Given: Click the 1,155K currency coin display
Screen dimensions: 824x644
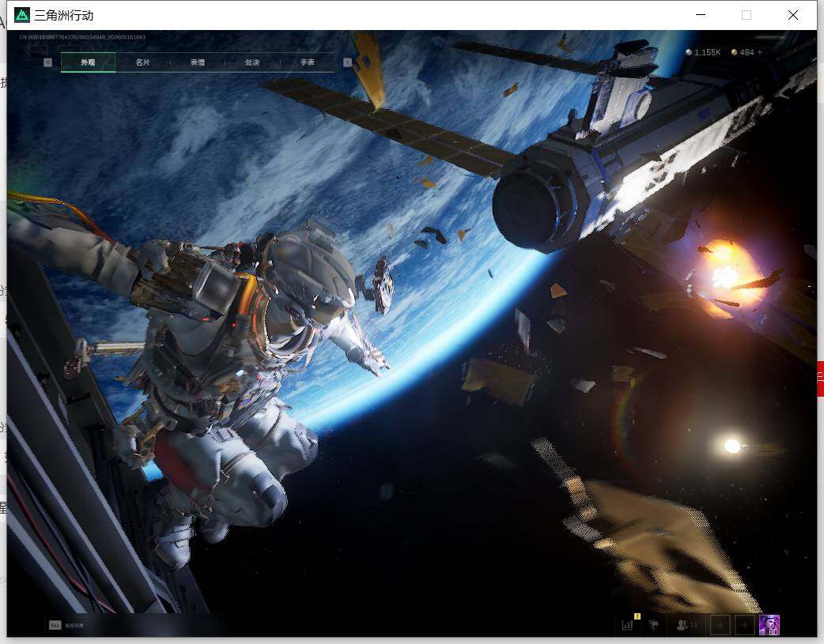Looking at the screenshot, I should point(703,52).
